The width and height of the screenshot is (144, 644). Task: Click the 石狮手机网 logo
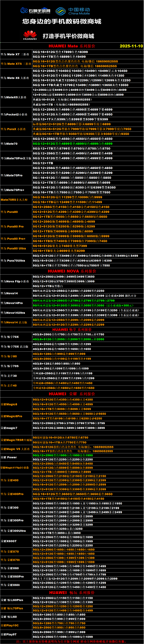point(36,10)
